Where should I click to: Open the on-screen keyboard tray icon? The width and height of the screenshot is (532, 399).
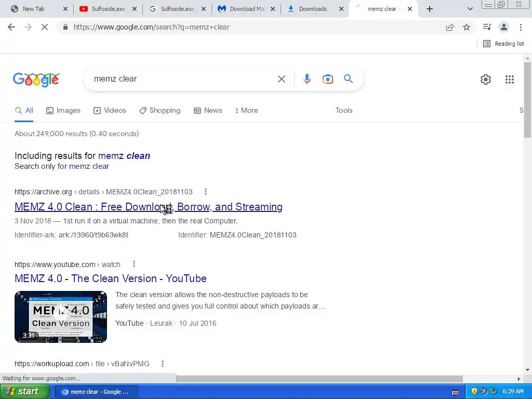(455, 392)
